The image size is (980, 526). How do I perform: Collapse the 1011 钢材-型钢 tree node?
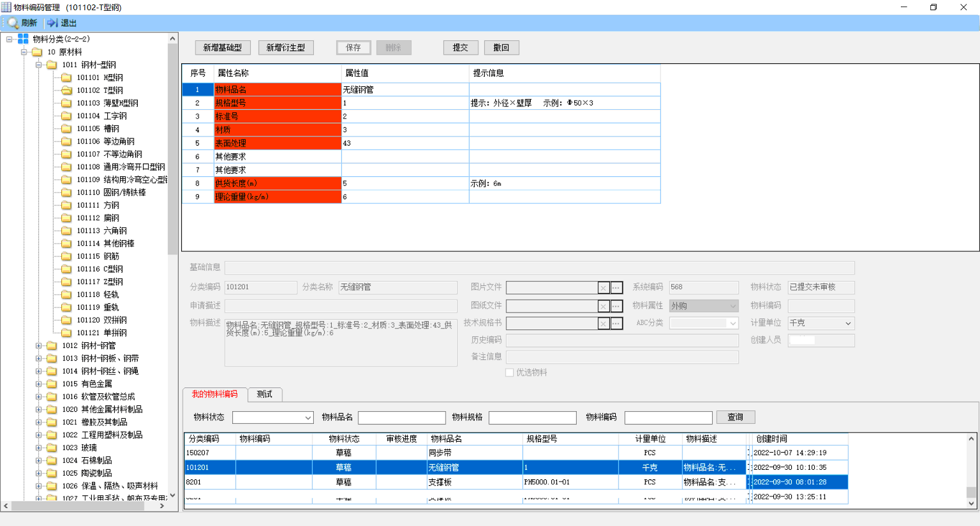point(39,65)
